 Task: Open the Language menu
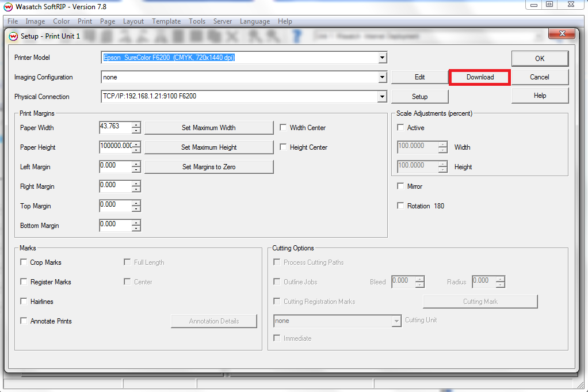(x=255, y=21)
